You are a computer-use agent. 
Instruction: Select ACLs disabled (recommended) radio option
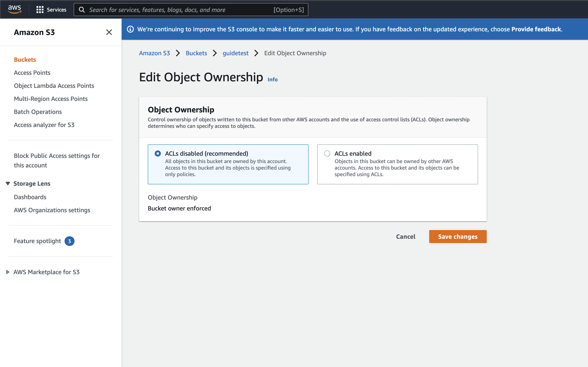pyautogui.click(x=158, y=153)
